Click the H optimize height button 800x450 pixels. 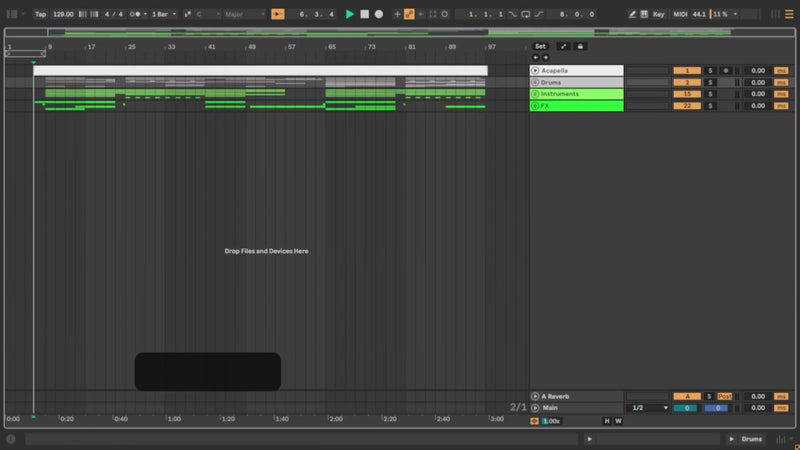[606, 421]
